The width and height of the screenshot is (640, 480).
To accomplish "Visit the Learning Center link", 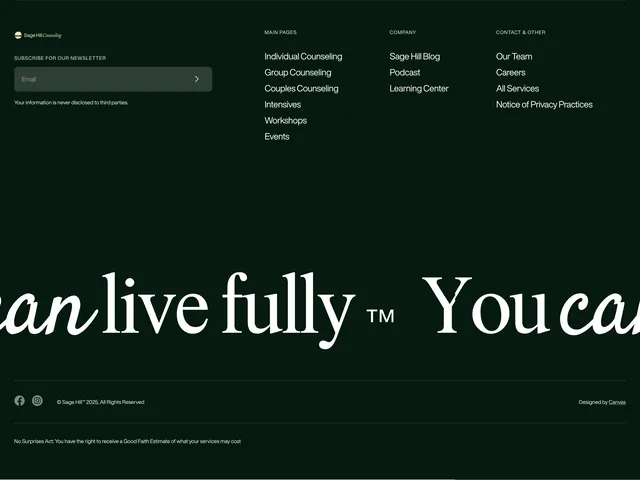I will coord(419,89).
